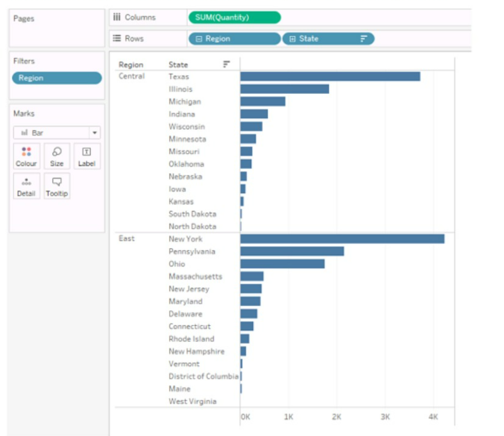504x436 pixels.
Task: Select the Region filter pill
Action: tap(57, 78)
